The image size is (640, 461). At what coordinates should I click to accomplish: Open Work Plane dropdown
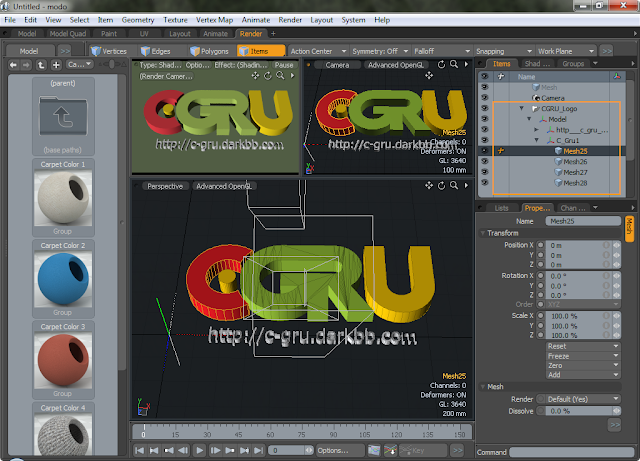tap(566, 51)
